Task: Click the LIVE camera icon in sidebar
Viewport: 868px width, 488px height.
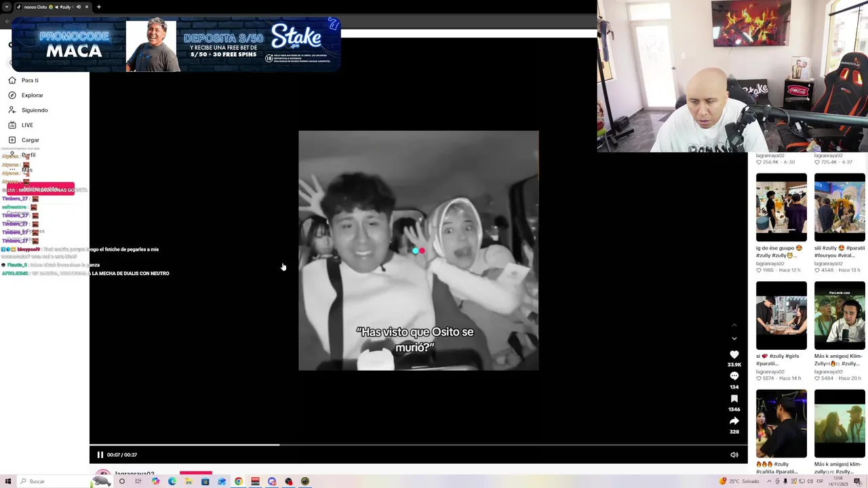Action: tap(12, 125)
